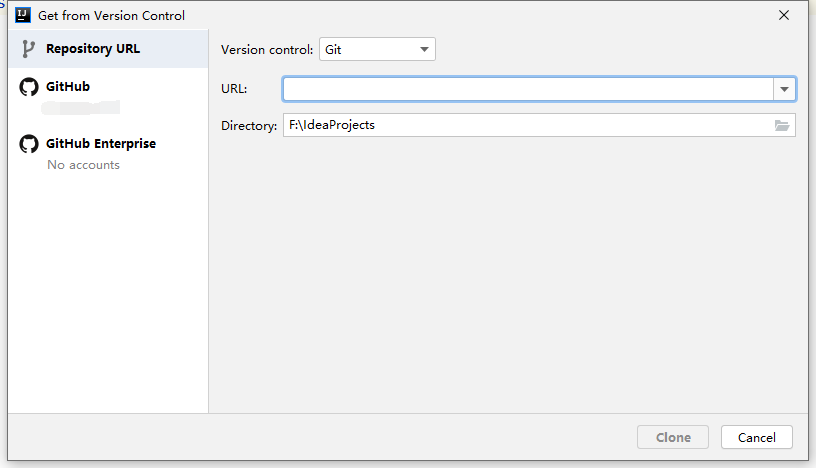Click the Get from Version Control title text
The width and height of the screenshot is (816, 468).
pyautogui.click(x=111, y=16)
